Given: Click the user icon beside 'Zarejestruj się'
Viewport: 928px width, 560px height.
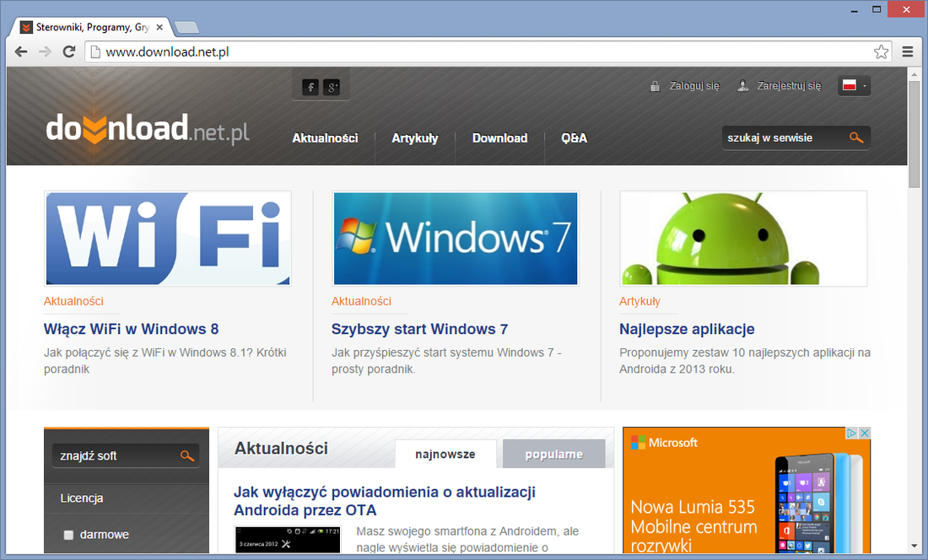Looking at the screenshot, I should 742,86.
